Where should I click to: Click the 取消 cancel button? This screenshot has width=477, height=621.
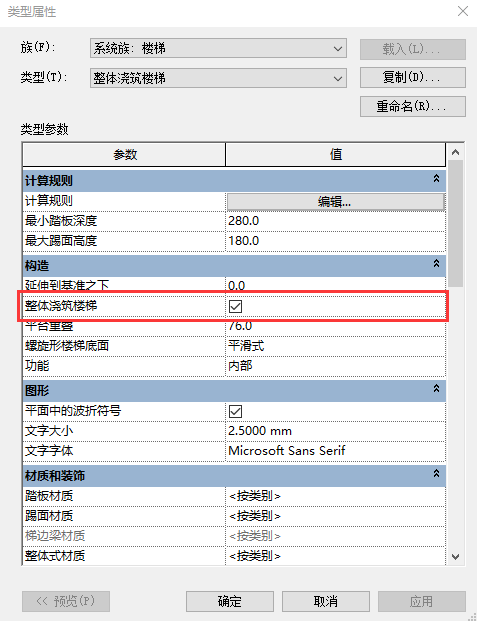[x=326, y=602]
